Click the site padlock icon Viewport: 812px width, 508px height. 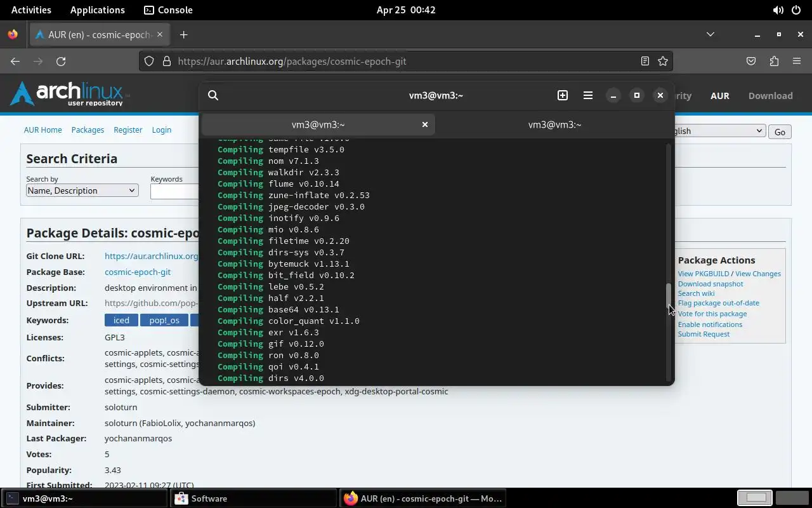click(x=167, y=61)
